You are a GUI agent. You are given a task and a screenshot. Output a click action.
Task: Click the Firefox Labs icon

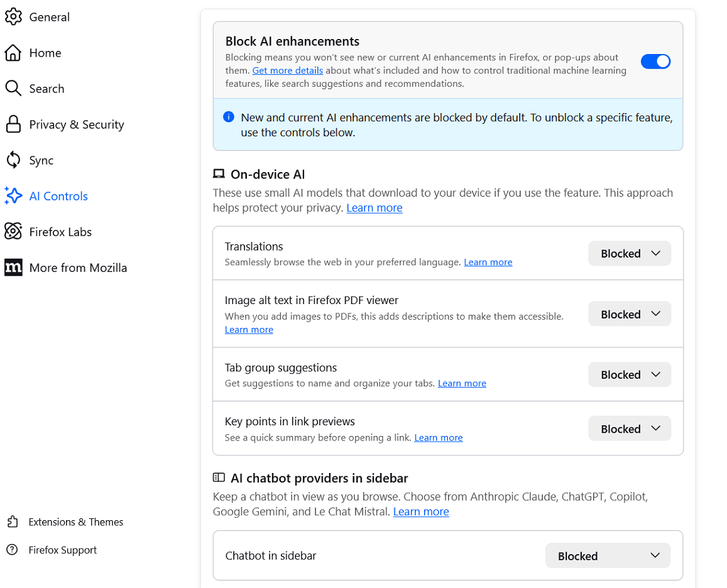pyautogui.click(x=13, y=232)
